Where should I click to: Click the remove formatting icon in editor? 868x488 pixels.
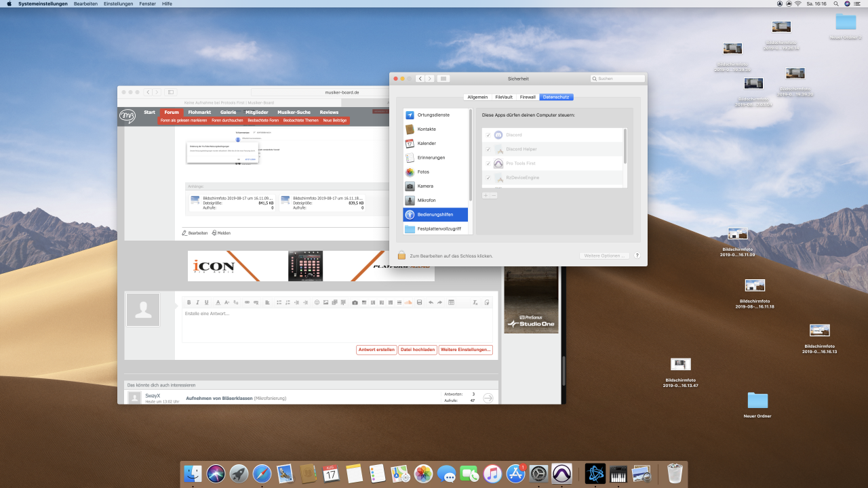tap(475, 302)
